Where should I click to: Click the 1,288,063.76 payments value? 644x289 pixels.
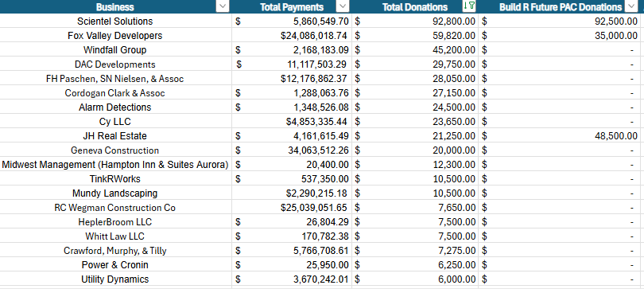point(321,93)
